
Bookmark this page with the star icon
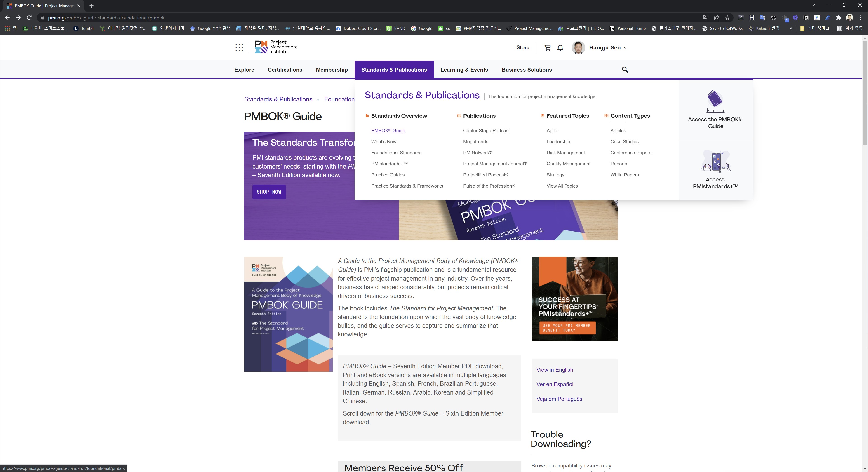coord(727,18)
